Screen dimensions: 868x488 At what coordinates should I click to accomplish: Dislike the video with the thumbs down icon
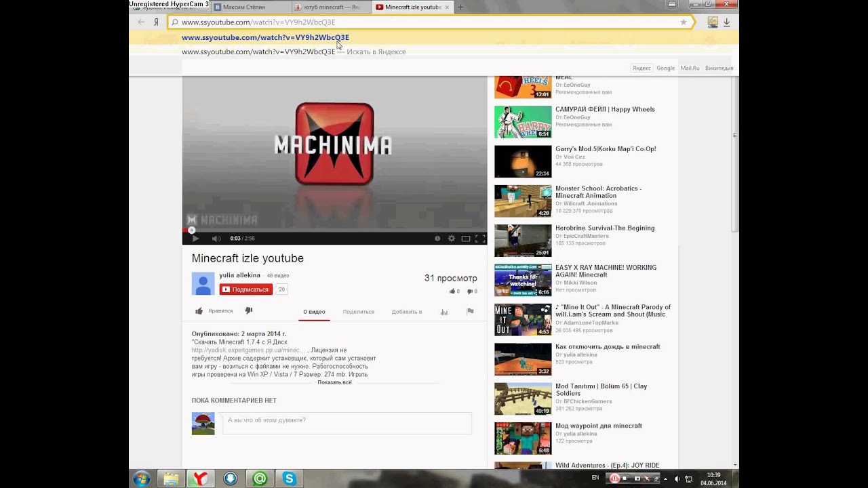click(248, 311)
